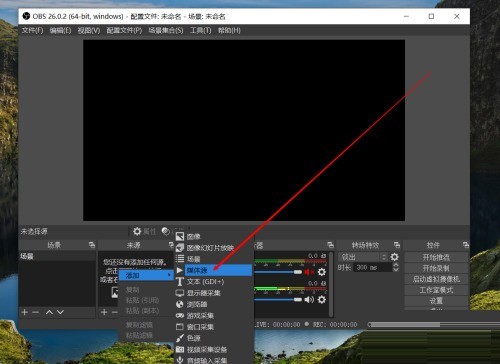
Task: Remove scene with minus in 场景 dock
Action: (x=36, y=312)
